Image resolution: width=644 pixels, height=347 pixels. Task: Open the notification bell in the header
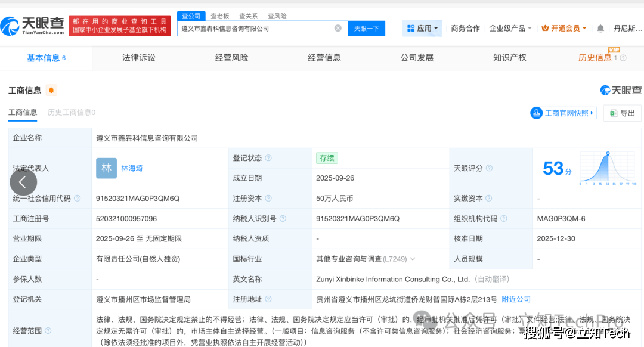coord(600,28)
